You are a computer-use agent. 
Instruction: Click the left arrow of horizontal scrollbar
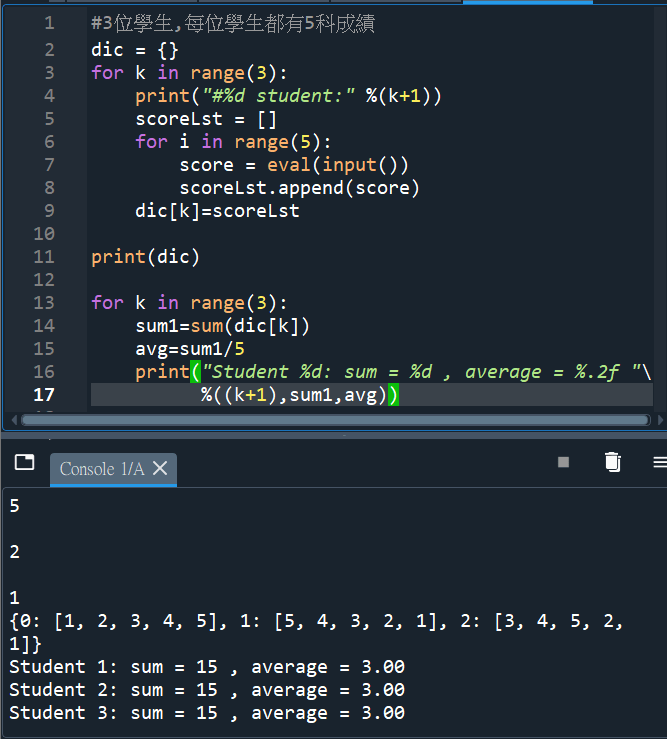[14, 420]
